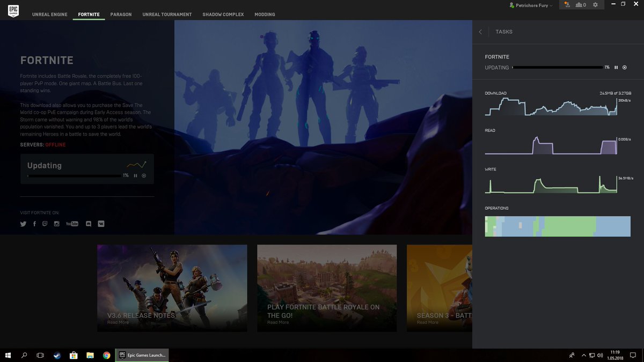Click the Read speed graph
644x362 pixels.
pos(551,145)
